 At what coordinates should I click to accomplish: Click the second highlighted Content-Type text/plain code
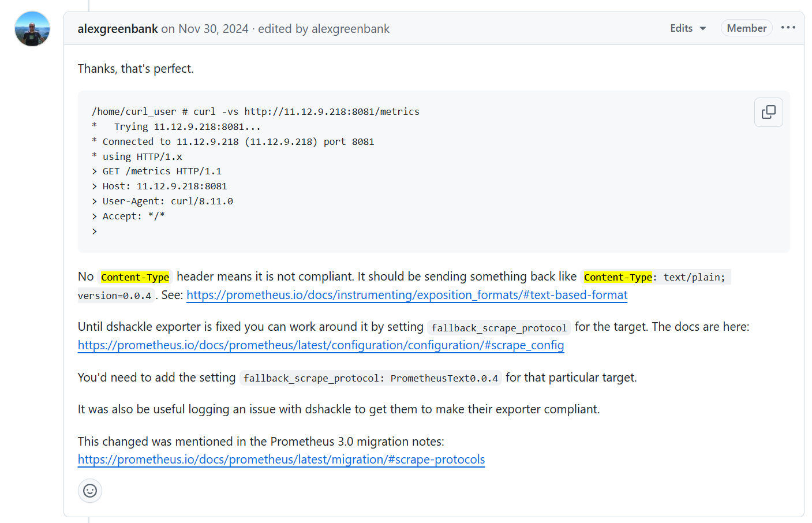[x=656, y=277]
